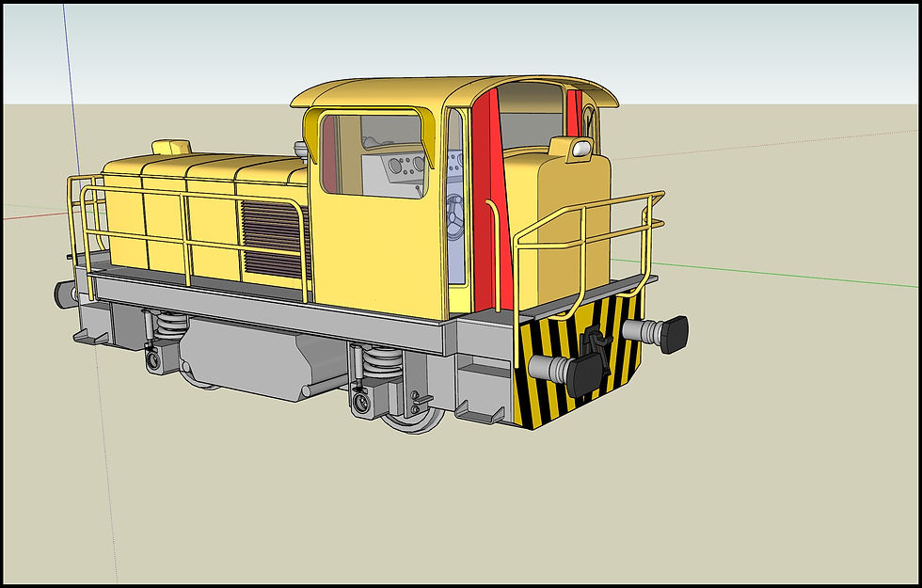Select the headlight on the short hood
Image resolution: width=922 pixels, height=588 pixels.
581,149
